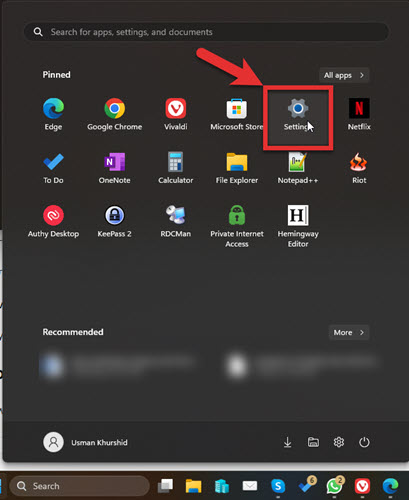Image resolution: width=409 pixels, height=500 pixels.
Task: Open the Mail app on the taskbar
Action: coord(250,486)
